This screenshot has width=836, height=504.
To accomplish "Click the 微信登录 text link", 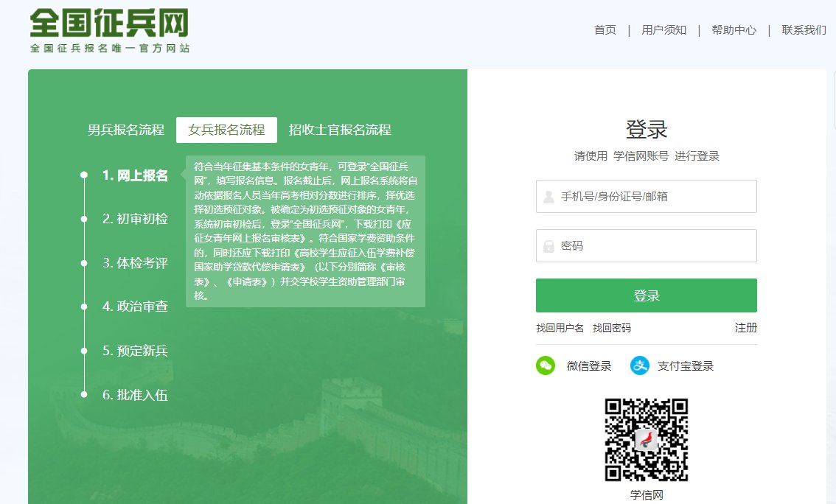I will tap(589, 366).
